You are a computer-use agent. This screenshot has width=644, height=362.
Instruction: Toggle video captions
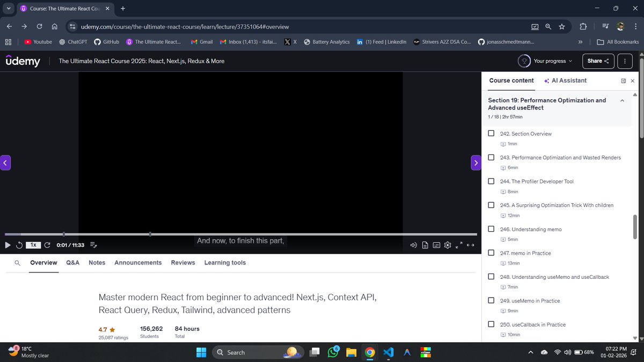(436, 245)
